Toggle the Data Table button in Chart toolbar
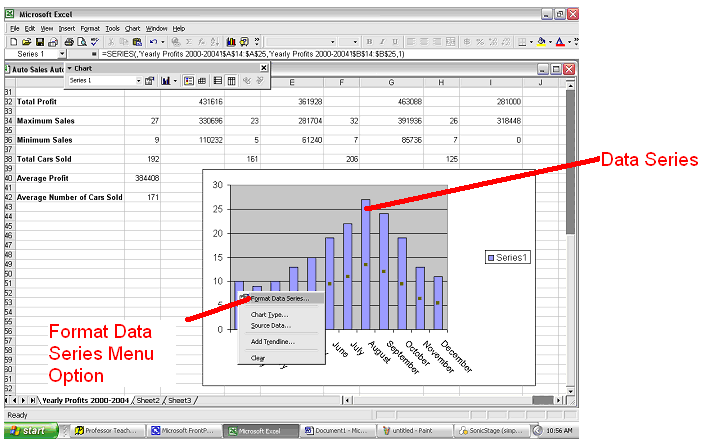The image size is (702, 442). tap(202, 80)
